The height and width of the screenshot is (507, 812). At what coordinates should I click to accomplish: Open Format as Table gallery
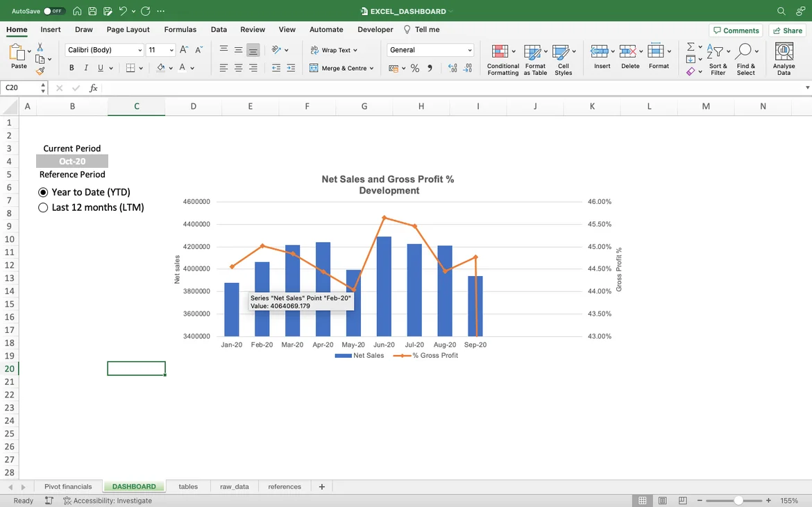coord(532,52)
